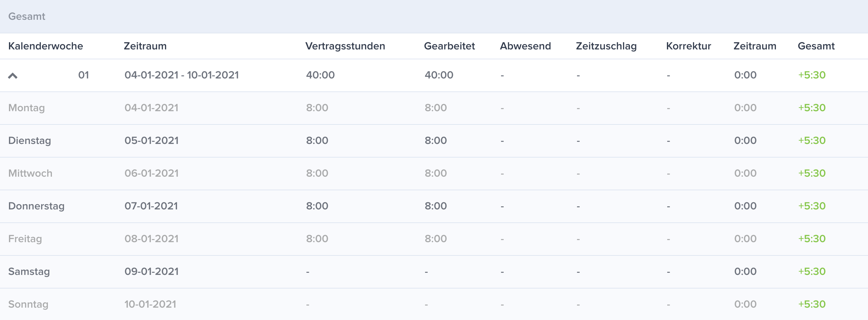Open the Gesamt section title
This screenshot has height=320, width=868.
click(27, 16)
